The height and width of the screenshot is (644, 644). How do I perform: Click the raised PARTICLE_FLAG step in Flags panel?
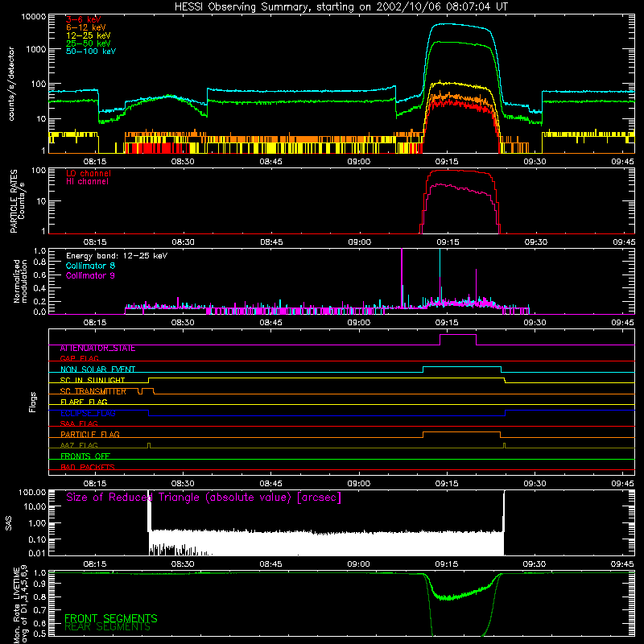(x=461, y=432)
